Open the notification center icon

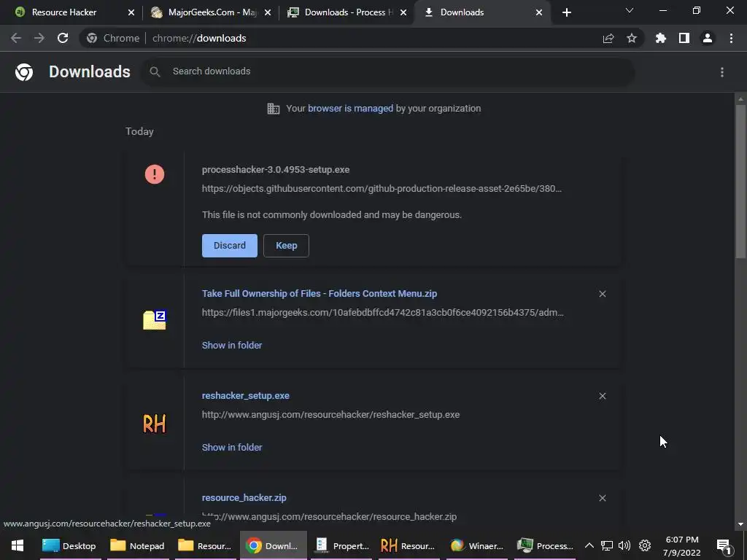pyautogui.click(x=724, y=546)
